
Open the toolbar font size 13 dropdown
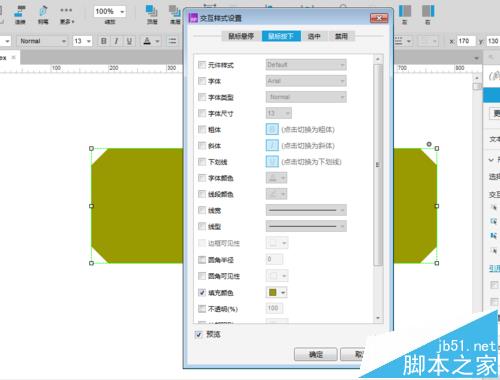(89, 41)
